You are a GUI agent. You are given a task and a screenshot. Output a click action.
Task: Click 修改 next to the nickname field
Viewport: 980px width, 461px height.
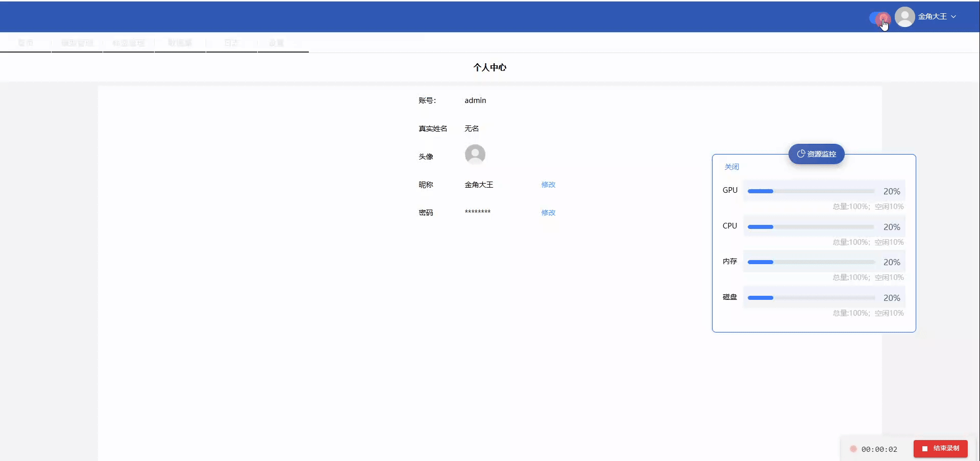[x=548, y=185]
